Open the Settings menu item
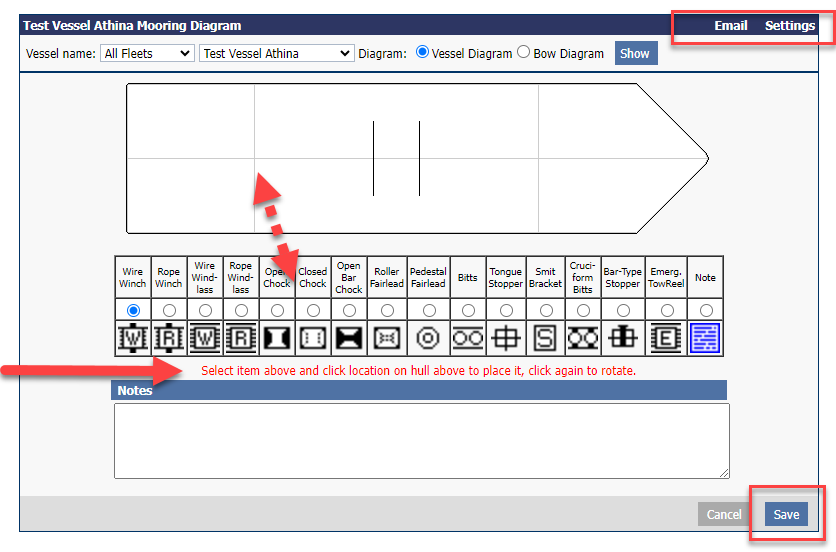Screen dimensions: 836x552 click(x=790, y=26)
